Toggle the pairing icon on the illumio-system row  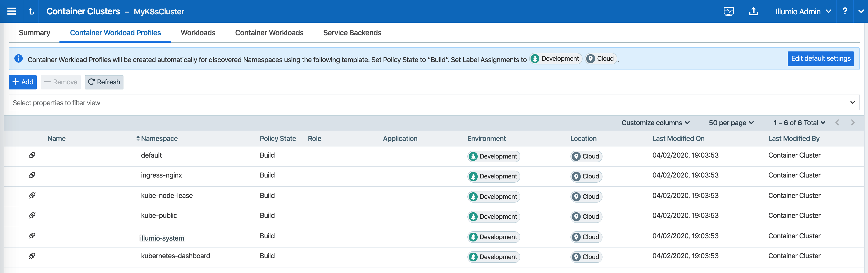coord(32,235)
